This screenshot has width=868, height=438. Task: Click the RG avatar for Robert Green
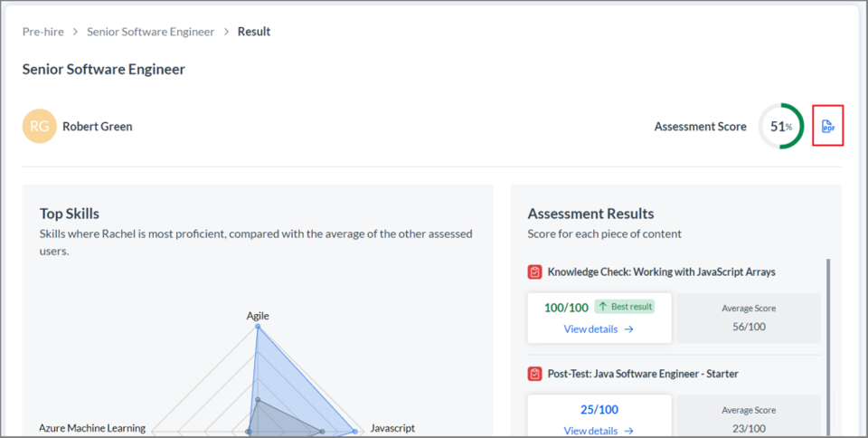coord(39,127)
